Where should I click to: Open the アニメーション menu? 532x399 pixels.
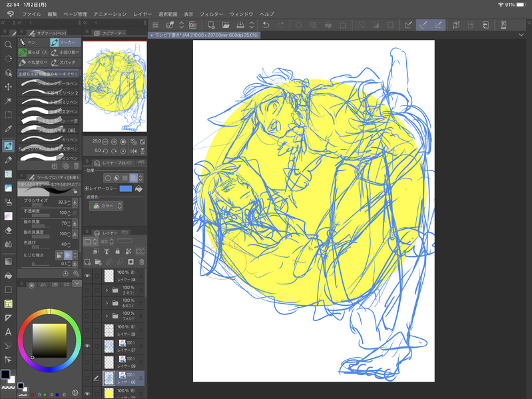(x=110, y=14)
